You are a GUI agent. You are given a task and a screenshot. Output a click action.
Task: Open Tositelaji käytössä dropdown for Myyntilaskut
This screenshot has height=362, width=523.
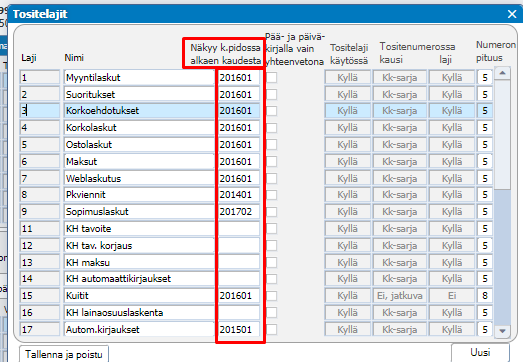tap(347, 78)
